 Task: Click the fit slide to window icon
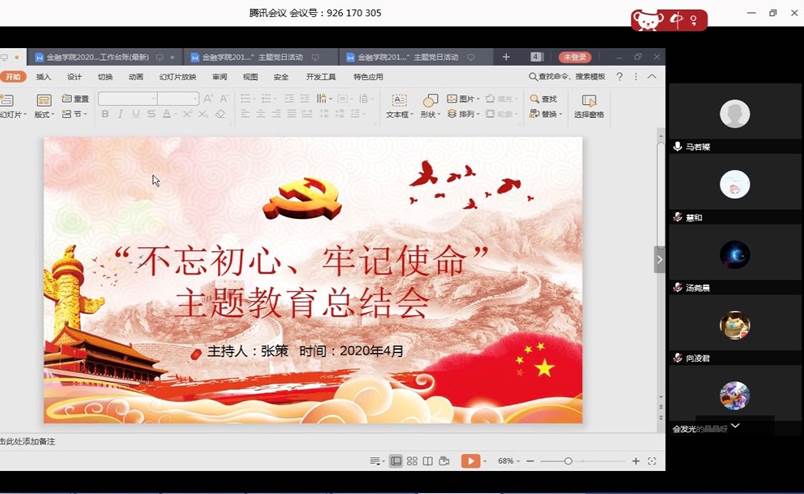tap(652, 461)
